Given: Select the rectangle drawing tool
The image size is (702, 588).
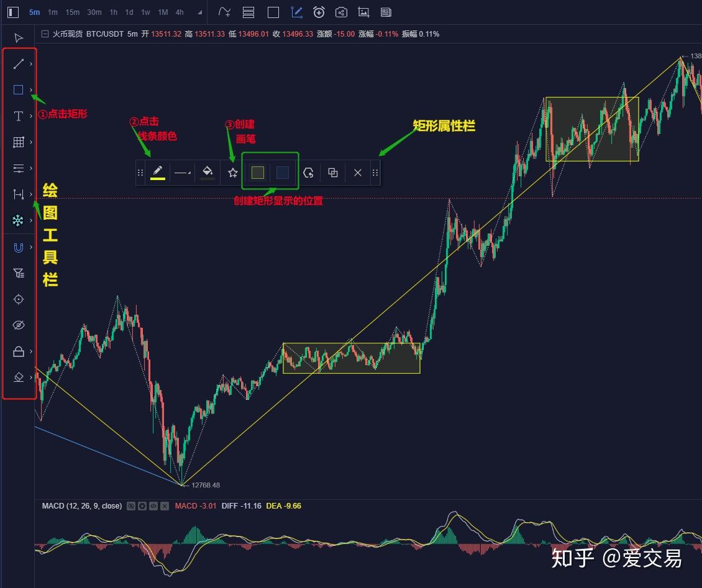Looking at the screenshot, I should tap(19, 90).
